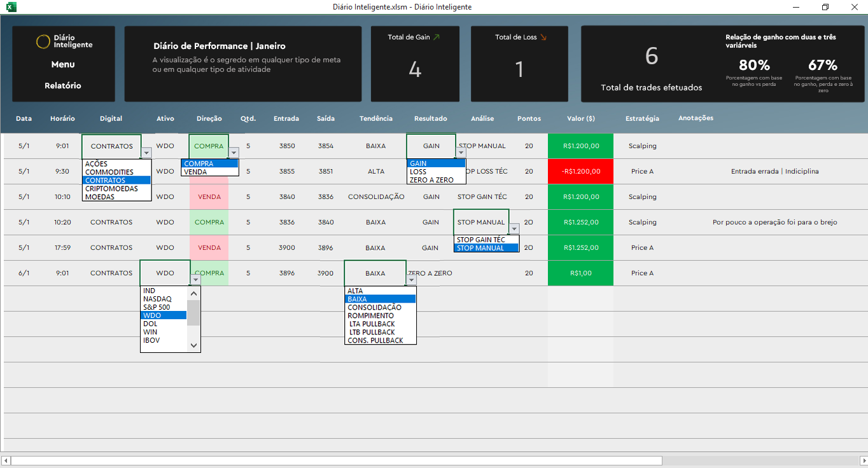The height and width of the screenshot is (468, 868).
Task: Select STOP GAIN TÉC in Análise list
Action: (486, 240)
